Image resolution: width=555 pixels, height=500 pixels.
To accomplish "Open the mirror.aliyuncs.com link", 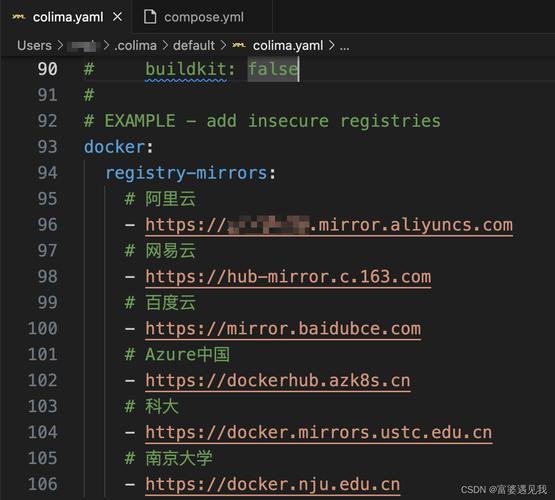I will coord(329,225).
